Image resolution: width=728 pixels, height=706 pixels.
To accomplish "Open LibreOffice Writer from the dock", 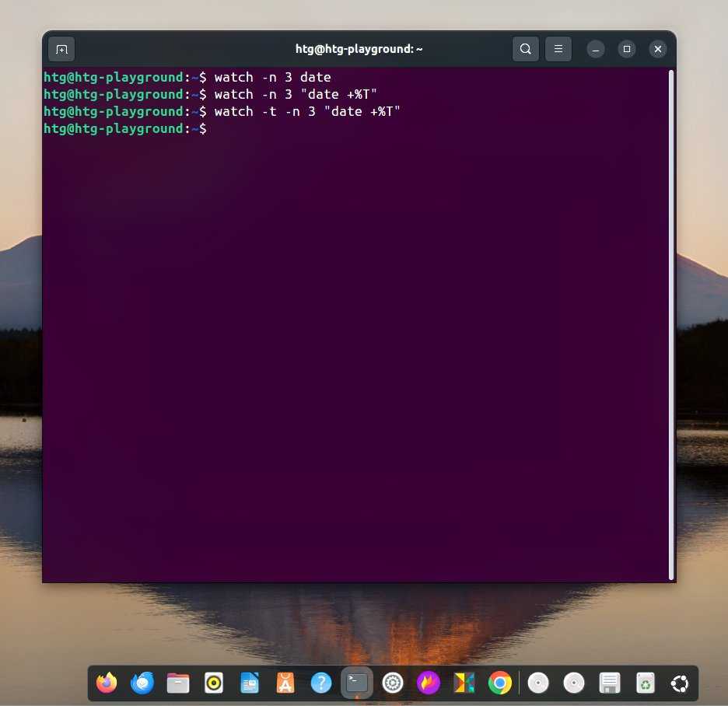I will click(x=250, y=683).
